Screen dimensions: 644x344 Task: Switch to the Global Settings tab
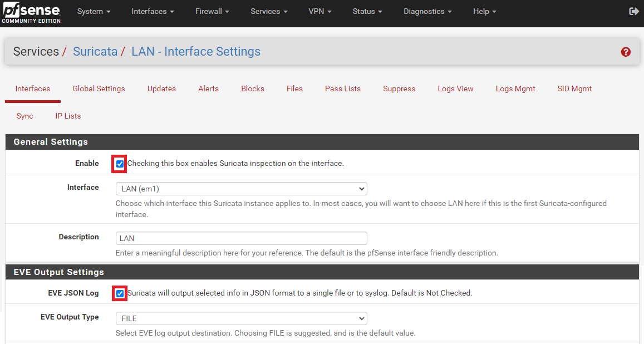click(99, 89)
